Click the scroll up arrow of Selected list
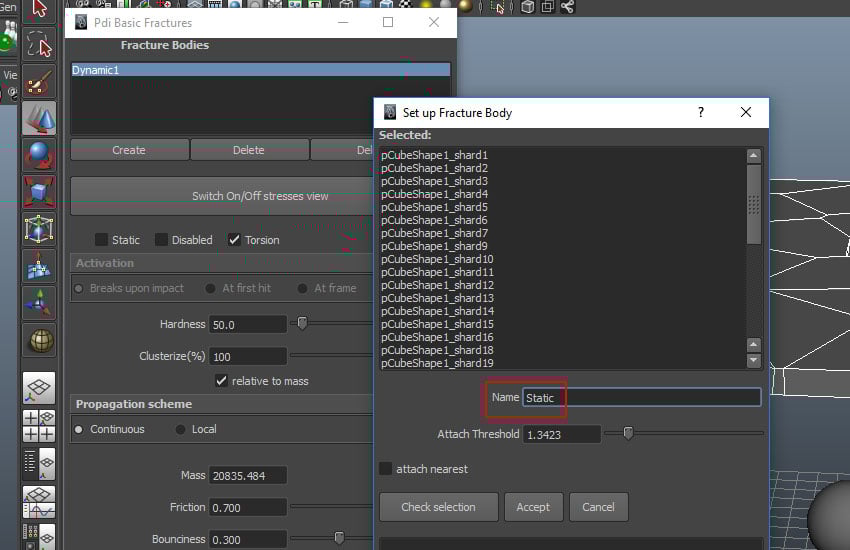Viewport: 850px width, 550px height. click(754, 156)
